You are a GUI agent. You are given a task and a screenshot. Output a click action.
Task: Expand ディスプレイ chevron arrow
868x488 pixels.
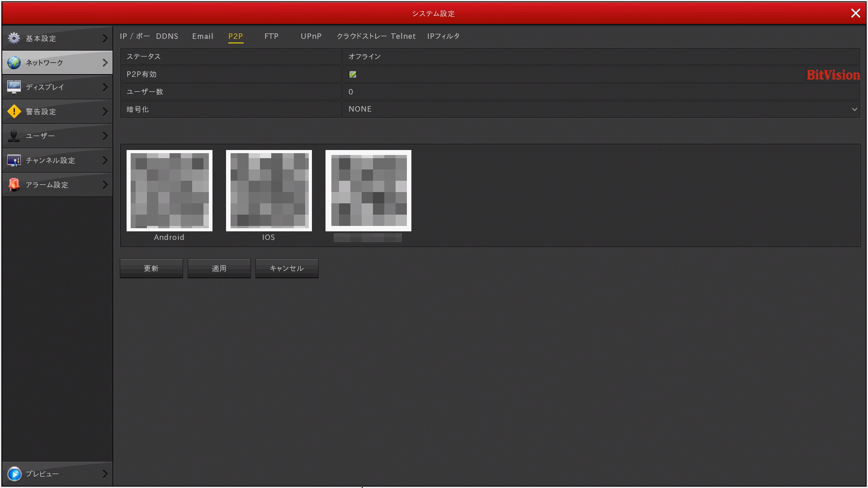[x=105, y=87]
